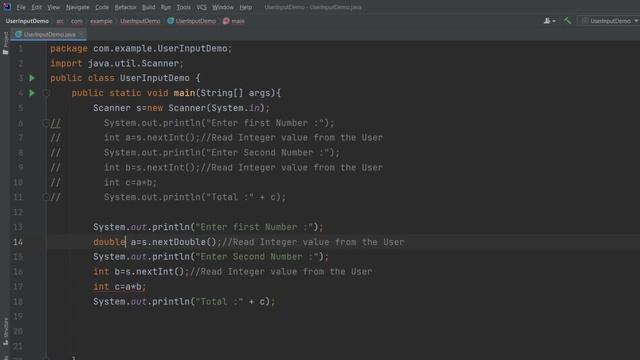
Task: Open the Run menu
Action: [x=166, y=7]
